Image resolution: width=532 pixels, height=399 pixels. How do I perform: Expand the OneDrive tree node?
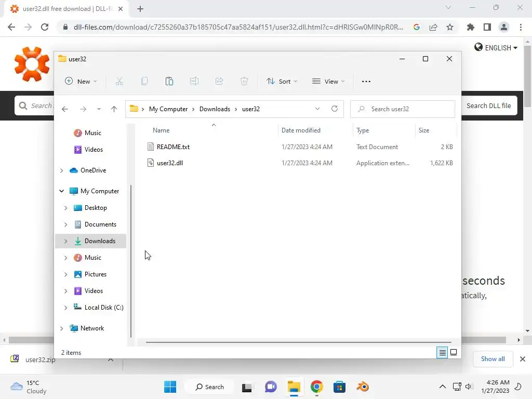point(61,170)
